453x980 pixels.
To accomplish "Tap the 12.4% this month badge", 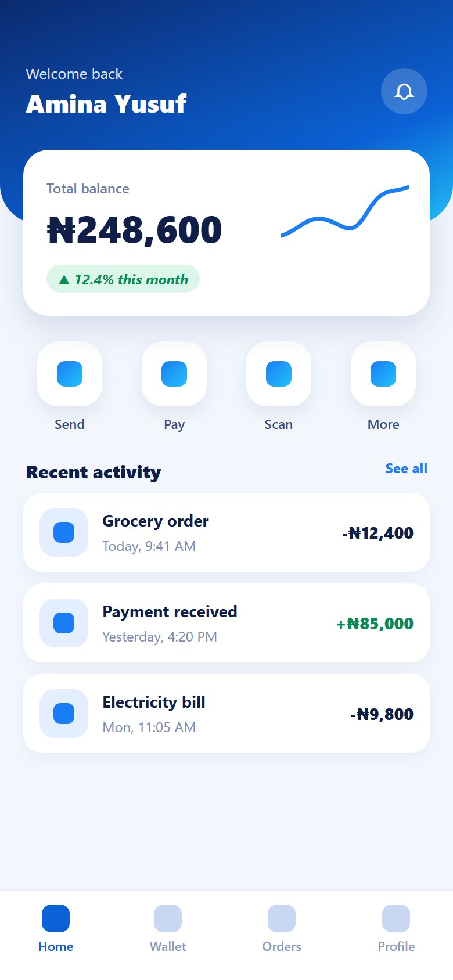I will click(x=123, y=279).
